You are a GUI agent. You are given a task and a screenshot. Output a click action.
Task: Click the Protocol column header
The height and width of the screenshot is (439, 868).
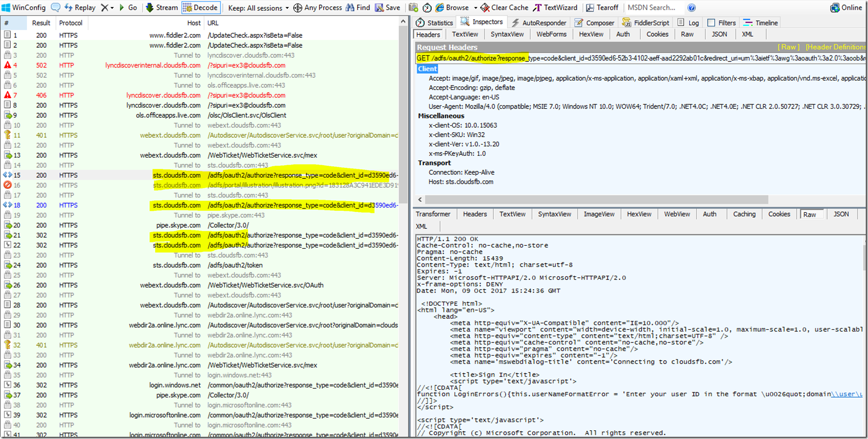[x=71, y=23]
